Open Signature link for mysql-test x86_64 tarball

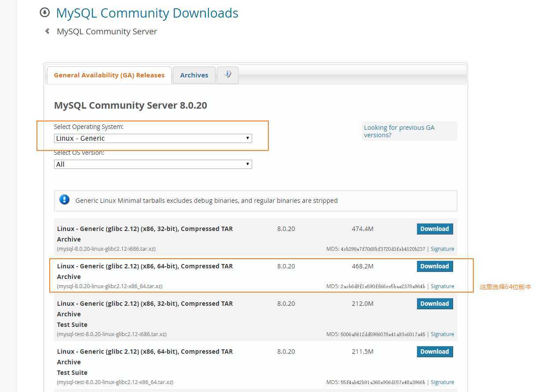442,382
